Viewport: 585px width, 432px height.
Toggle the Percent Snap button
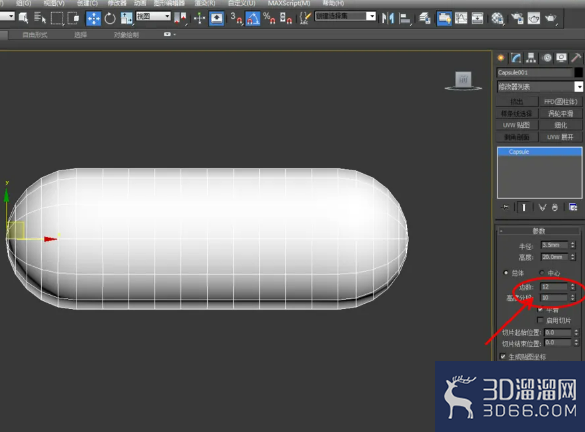point(269,18)
